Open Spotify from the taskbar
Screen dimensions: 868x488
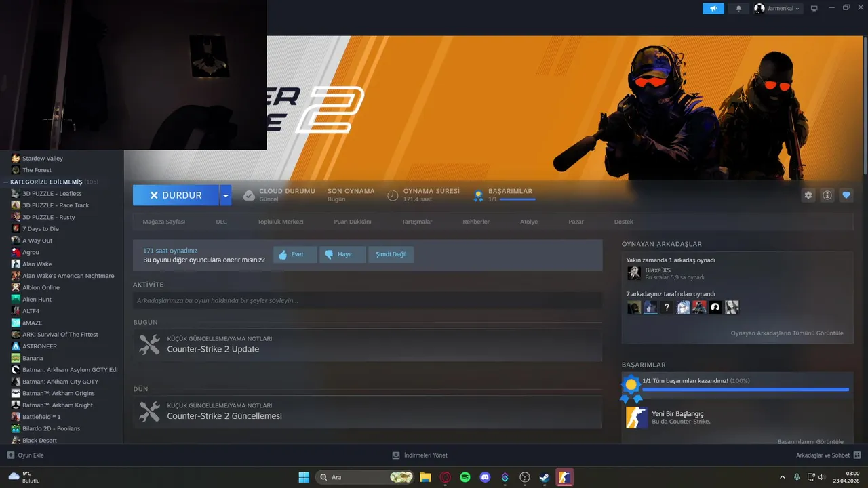[x=465, y=477]
